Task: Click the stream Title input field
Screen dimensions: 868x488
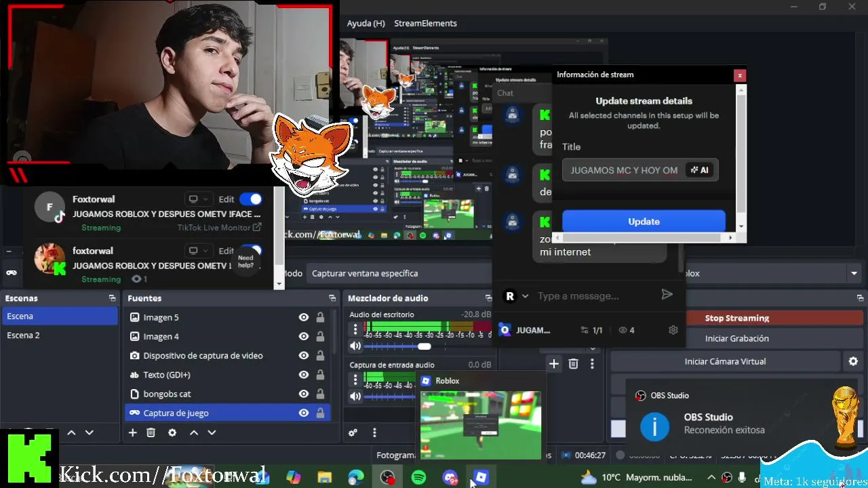Action: point(624,170)
